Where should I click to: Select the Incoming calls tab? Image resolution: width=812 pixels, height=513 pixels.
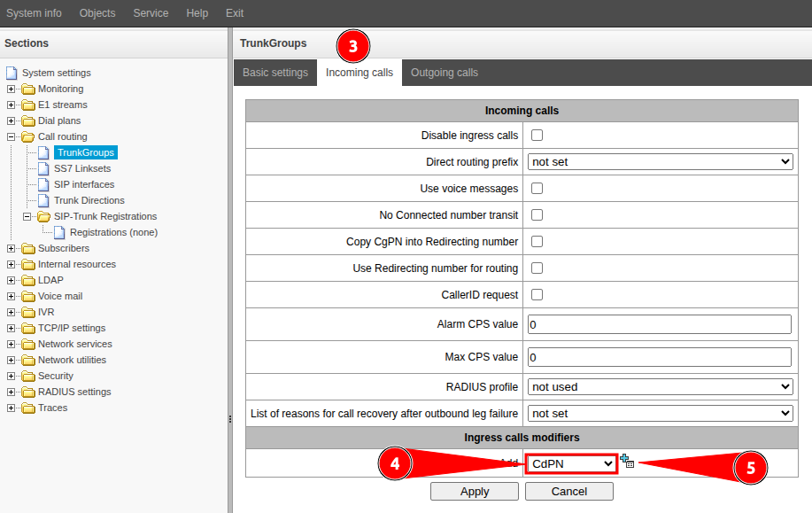click(x=360, y=73)
